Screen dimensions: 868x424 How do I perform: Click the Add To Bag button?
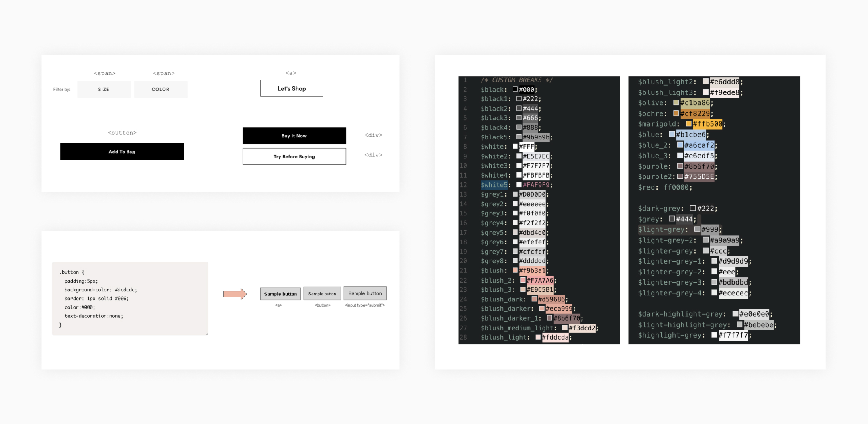coord(122,152)
